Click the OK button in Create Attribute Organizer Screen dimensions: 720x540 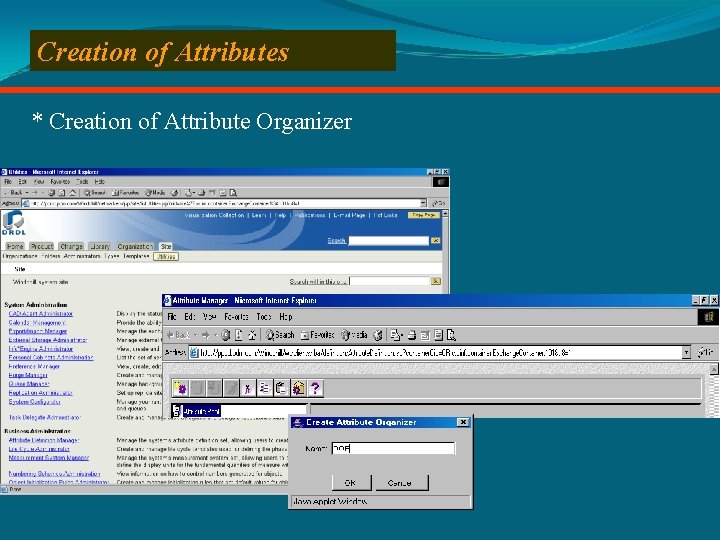coord(351,483)
